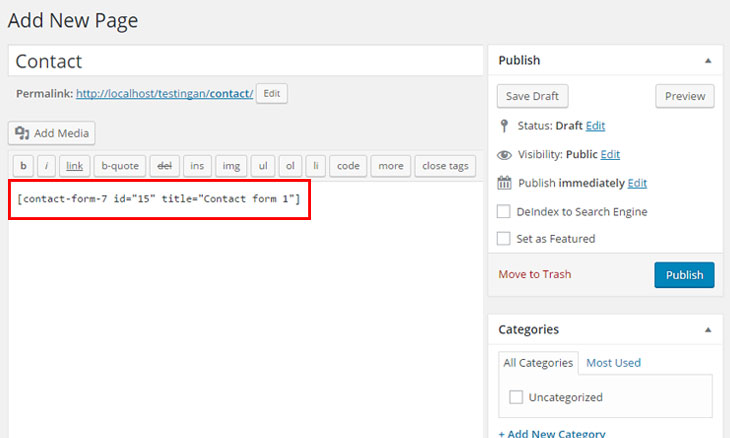Edit the Publish immediately schedule
Image resolution: width=730 pixels, height=438 pixels.
tap(637, 183)
